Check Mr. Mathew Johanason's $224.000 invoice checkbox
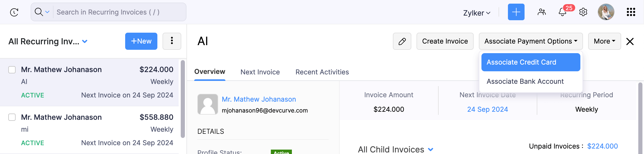 point(12,69)
